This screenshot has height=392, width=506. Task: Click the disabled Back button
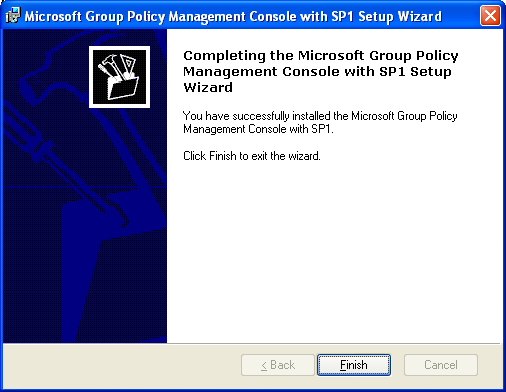(278, 365)
